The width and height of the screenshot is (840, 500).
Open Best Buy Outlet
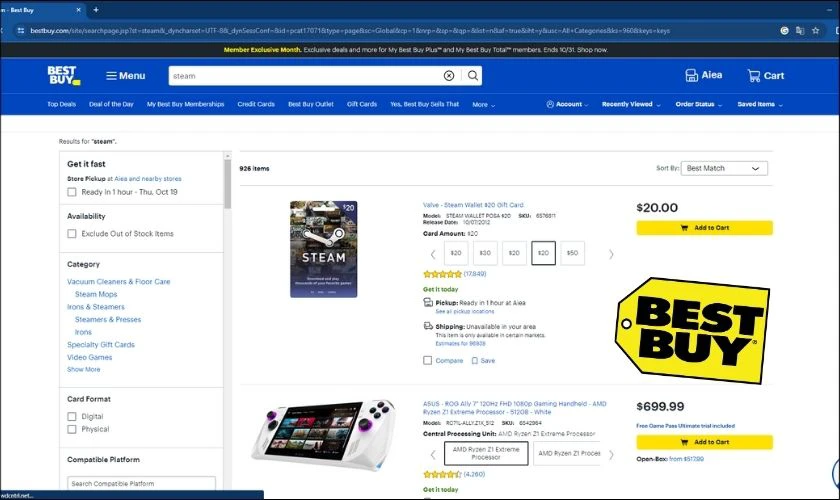311,104
